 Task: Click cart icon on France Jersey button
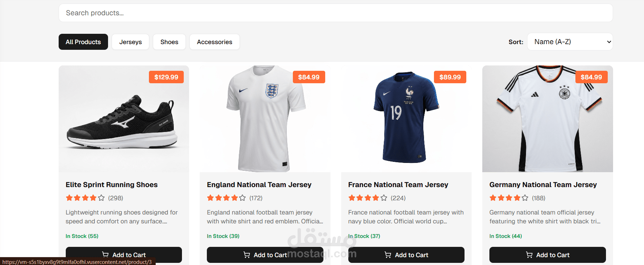click(388, 255)
